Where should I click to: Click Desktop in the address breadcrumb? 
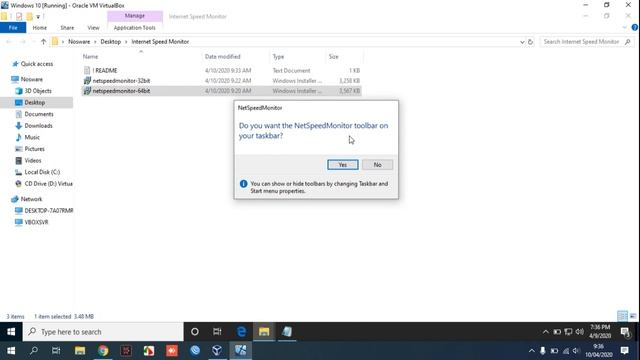click(x=111, y=42)
